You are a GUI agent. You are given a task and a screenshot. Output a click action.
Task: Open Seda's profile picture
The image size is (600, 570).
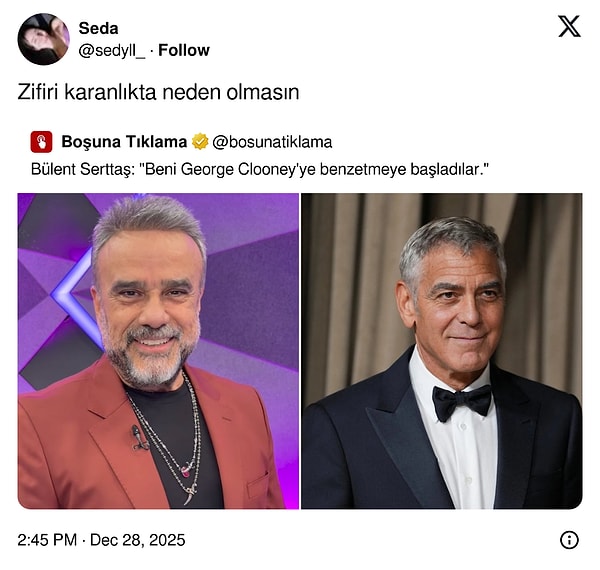click(43, 39)
